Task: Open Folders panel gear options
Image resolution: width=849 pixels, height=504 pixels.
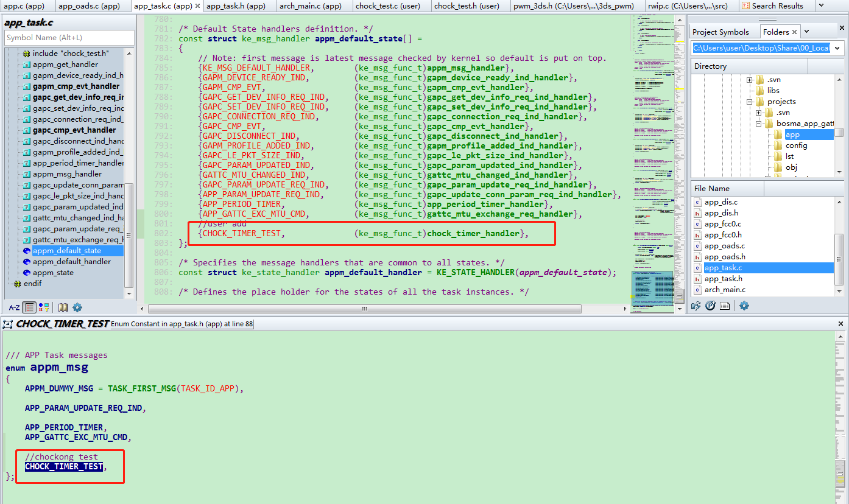Action: [744, 306]
